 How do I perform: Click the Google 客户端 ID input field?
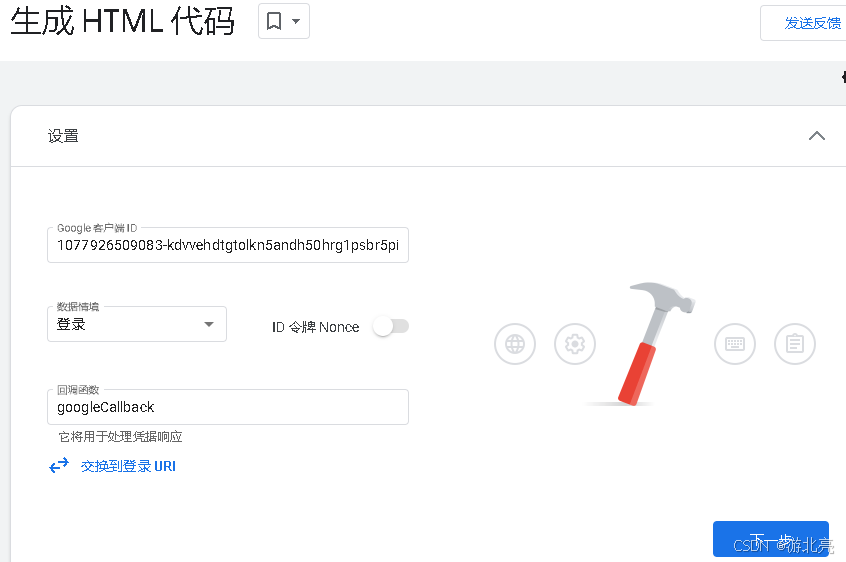[x=228, y=245]
